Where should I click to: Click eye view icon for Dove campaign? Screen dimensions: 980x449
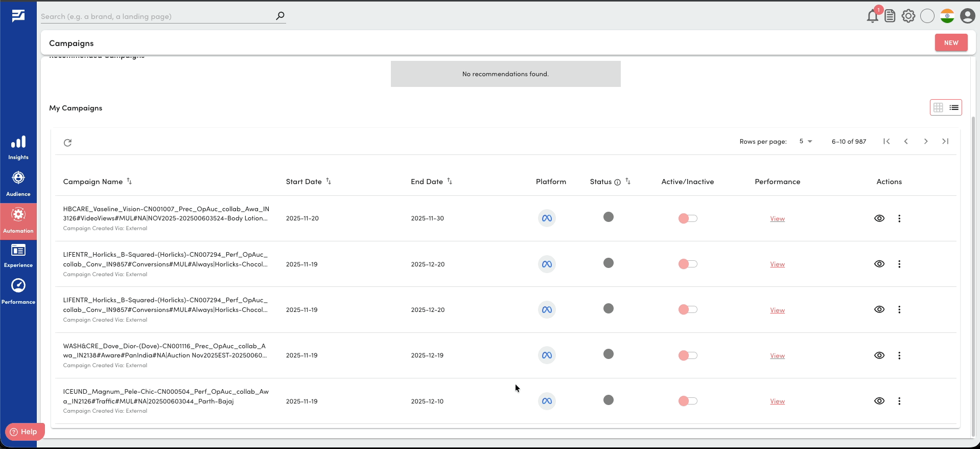879,355
